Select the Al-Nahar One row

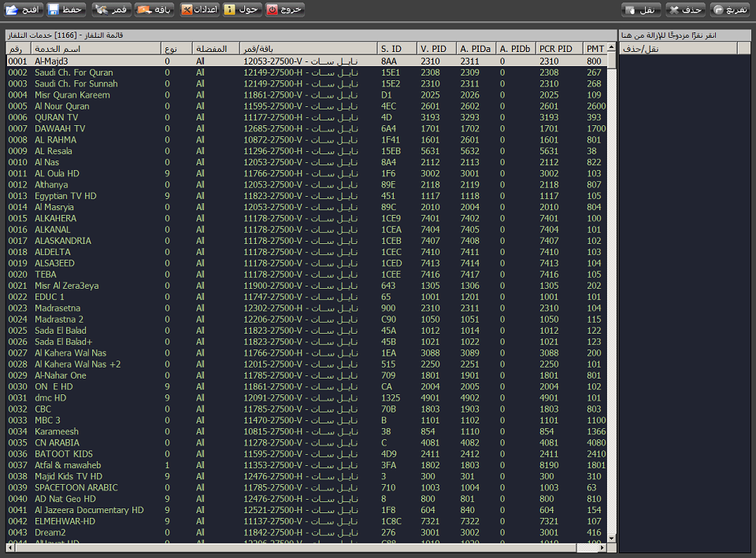[306, 375]
